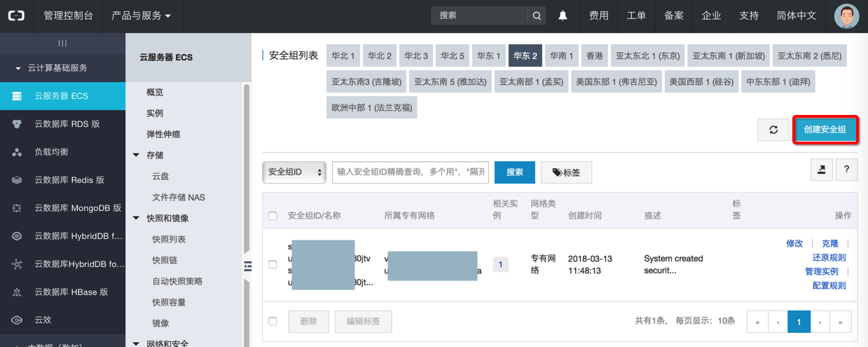Viewport: 868px width, 347px height.
Task: Open the 产品与服务 dropdown menu
Action: pos(141,15)
